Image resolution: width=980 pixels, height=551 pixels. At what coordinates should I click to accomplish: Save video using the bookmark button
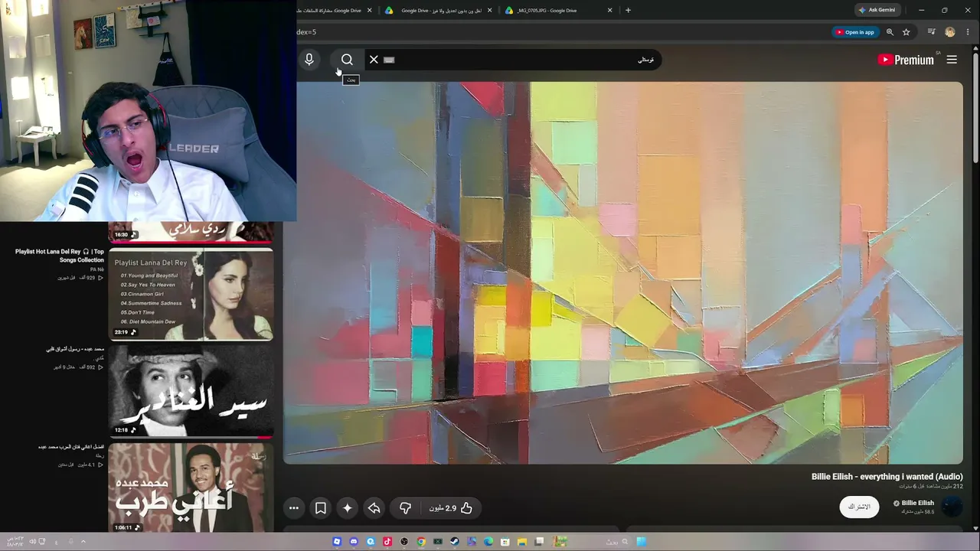coord(321,508)
